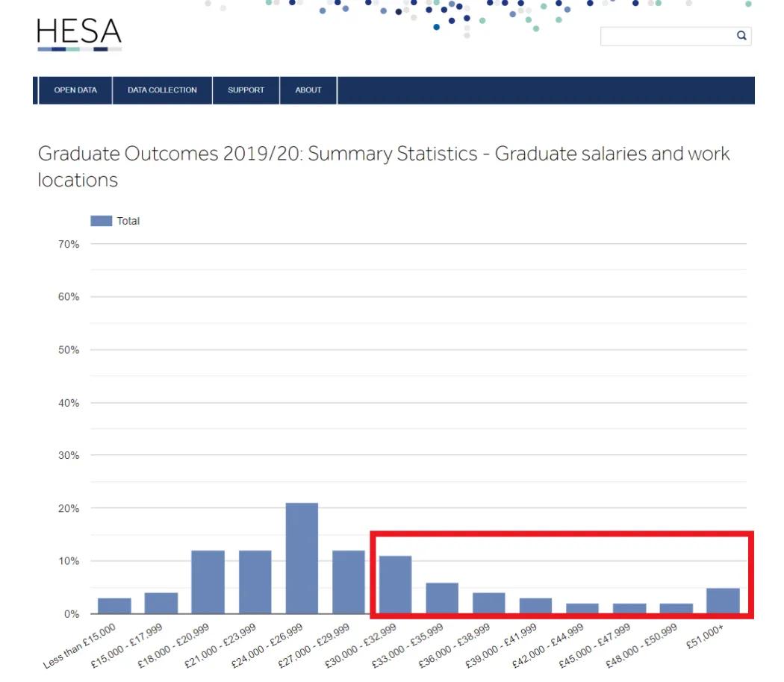The height and width of the screenshot is (682, 784).
Task: Select the £39,000 - £41,999 bar
Action: 535,606
